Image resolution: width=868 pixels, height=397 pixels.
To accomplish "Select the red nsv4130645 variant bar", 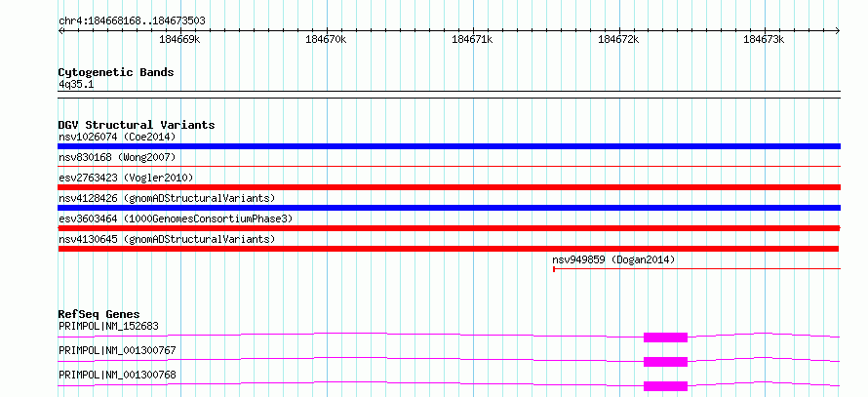I will point(449,249).
